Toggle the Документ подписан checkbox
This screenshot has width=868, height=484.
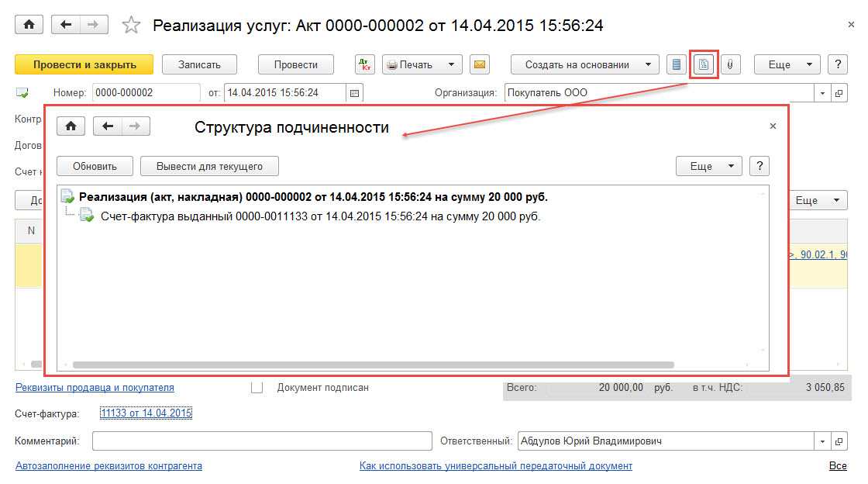pyautogui.click(x=257, y=387)
